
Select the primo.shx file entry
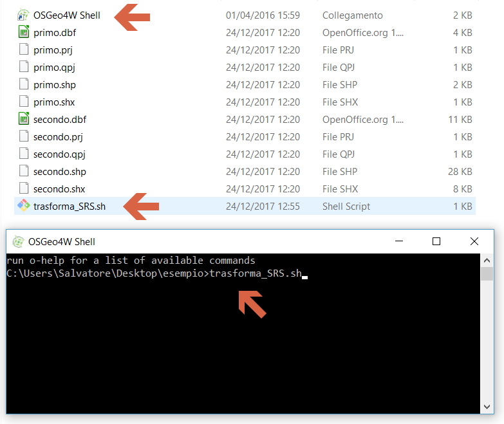coord(55,102)
